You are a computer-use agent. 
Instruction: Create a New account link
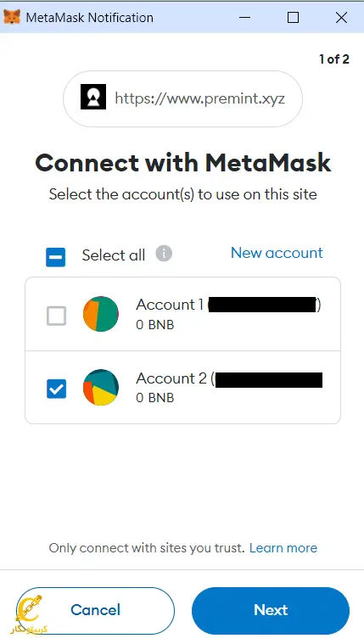(277, 253)
